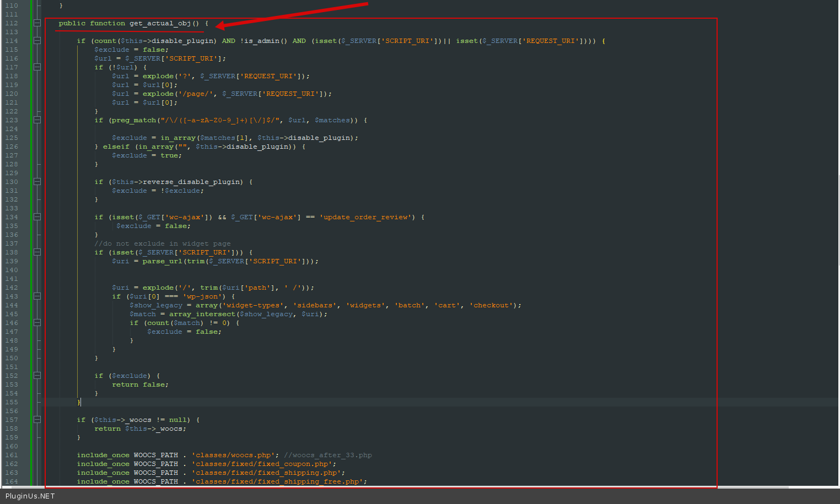Image resolution: width=840 pixels, height=504 pixels.
Task: Fold the $this->_woocs null check block
Action: coord(37,420)
